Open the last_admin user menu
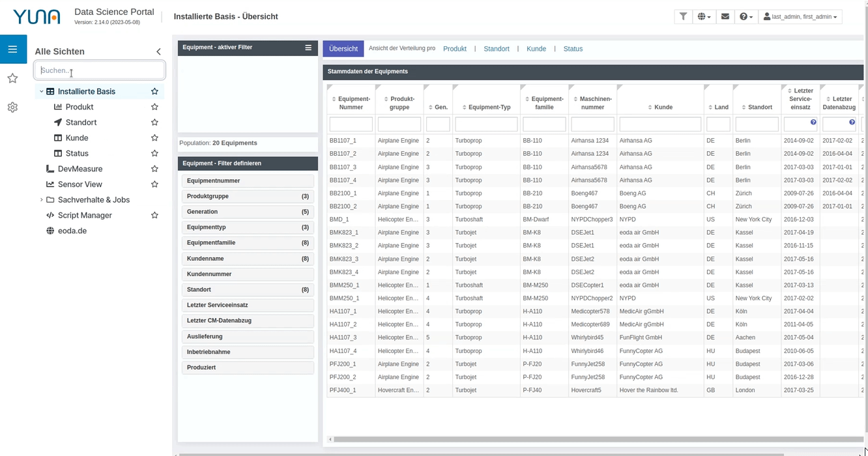 point(800,16)
